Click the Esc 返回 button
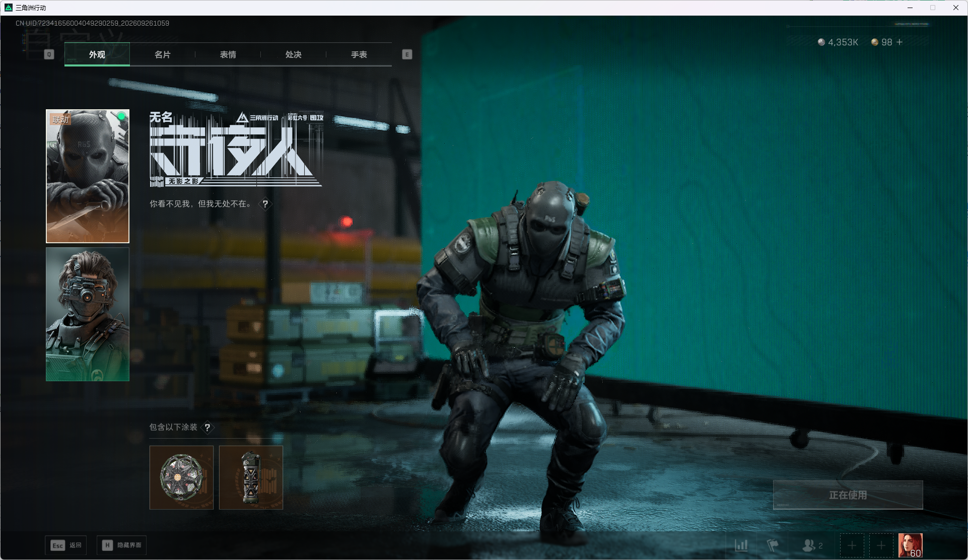 point(66,545)
